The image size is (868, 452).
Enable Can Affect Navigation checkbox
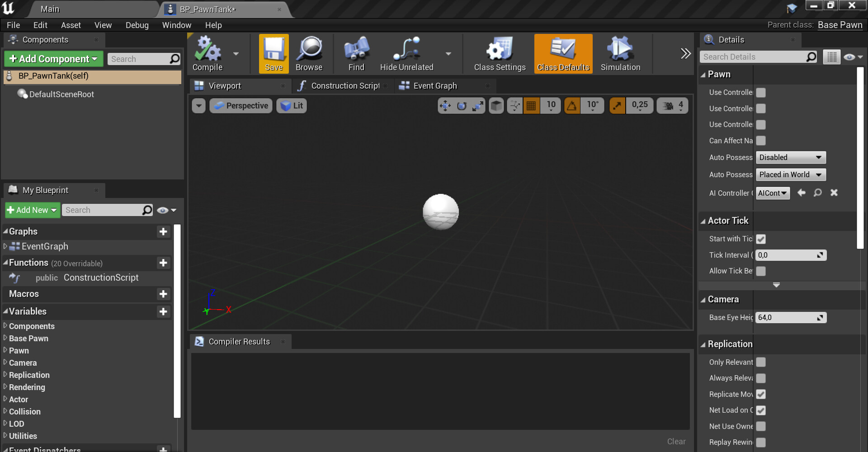click(761, 141)
